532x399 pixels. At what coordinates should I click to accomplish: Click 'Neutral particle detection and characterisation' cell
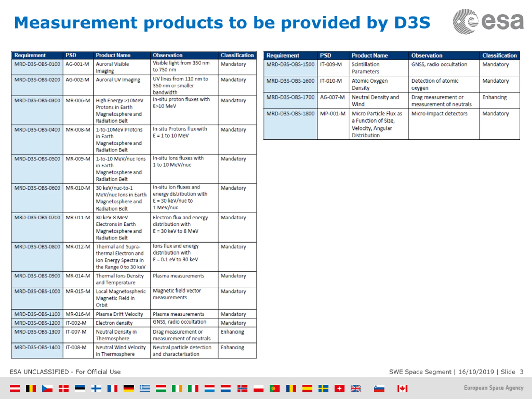pos(184,351)
